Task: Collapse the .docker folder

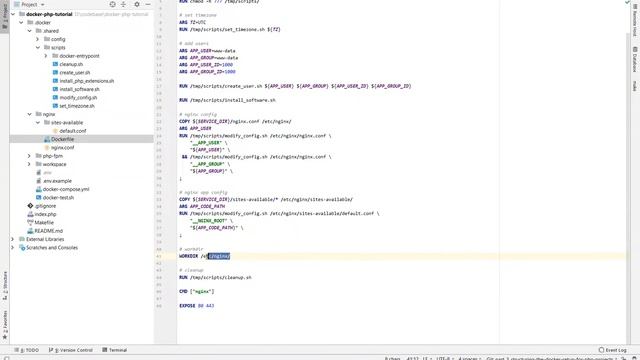Action: tap(21, 22)
